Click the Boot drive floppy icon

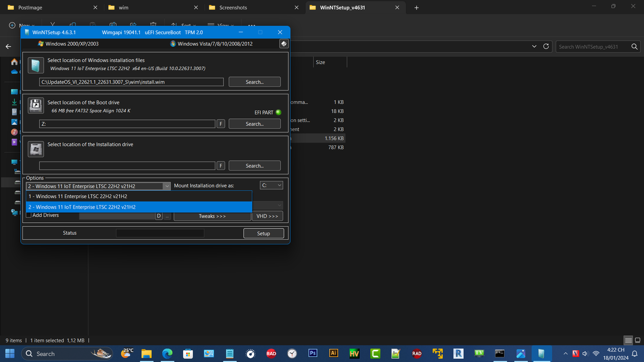click(36, 106)
